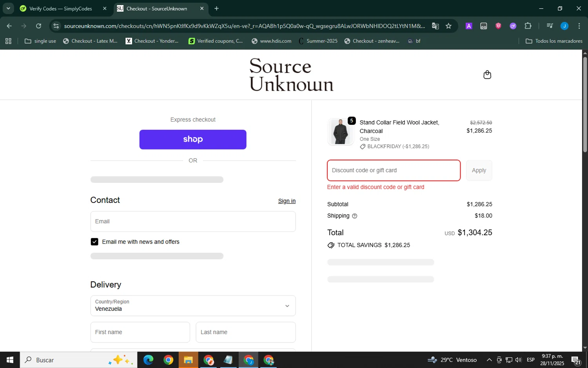Click the Discount code or gift card field

point(394,170)
